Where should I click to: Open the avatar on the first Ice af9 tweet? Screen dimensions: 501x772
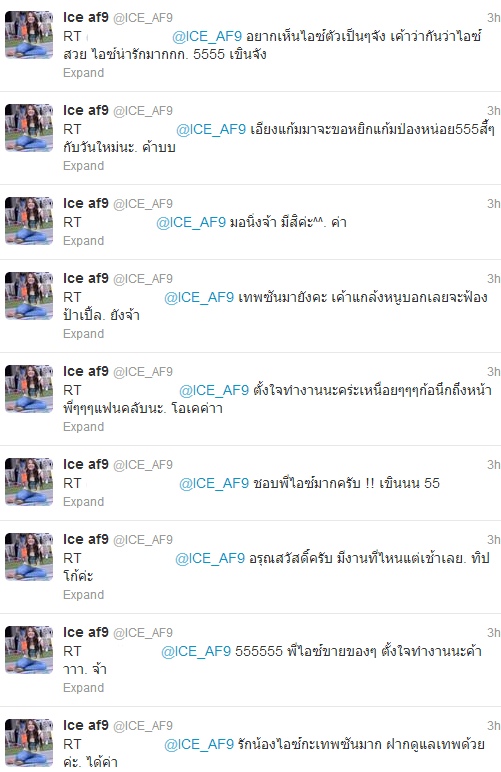tap(29, 35)
